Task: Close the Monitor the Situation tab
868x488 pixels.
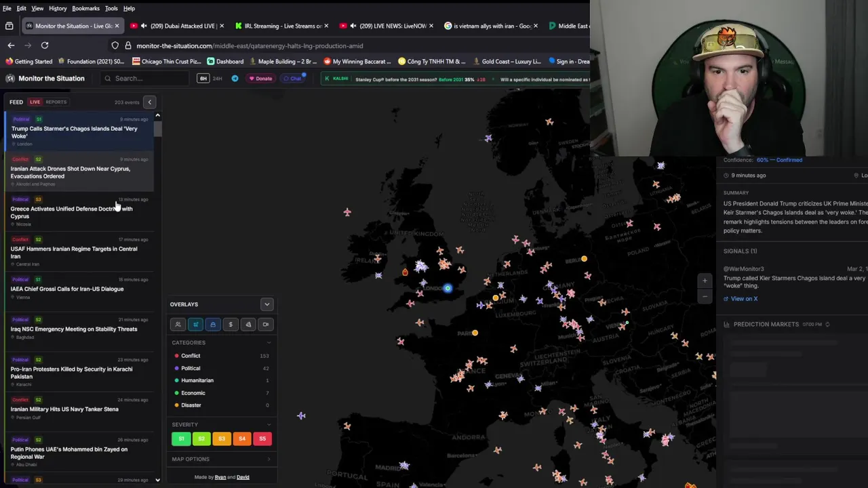Action: 117,26
